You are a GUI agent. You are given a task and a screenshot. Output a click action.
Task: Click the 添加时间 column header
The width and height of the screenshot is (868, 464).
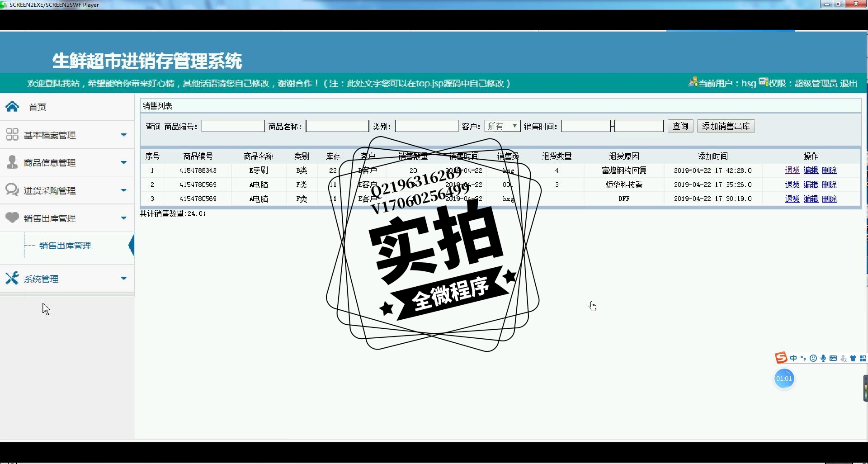coord(713,156)
